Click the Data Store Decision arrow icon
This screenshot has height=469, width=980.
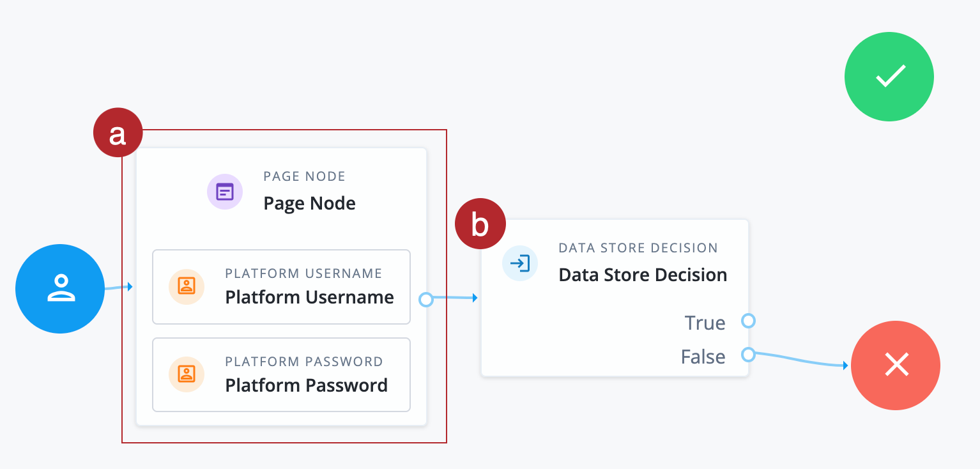coord(520,263)
